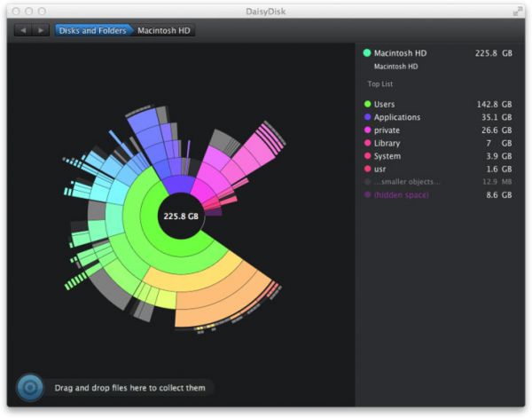The image size is (532, 418).
Task: Click the green dot beside Users
Action: tap(367, 104)
